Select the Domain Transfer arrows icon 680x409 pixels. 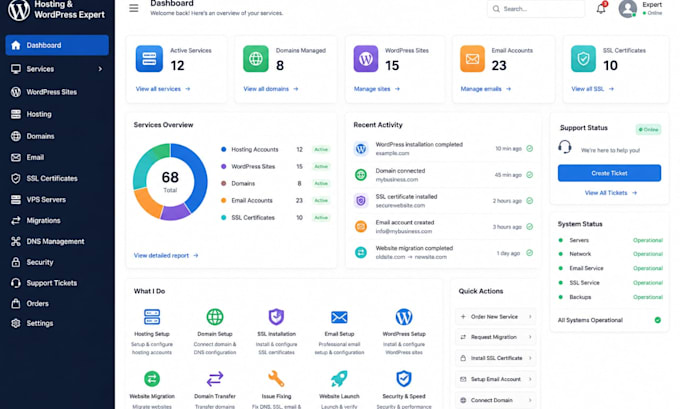click(215, 379)
